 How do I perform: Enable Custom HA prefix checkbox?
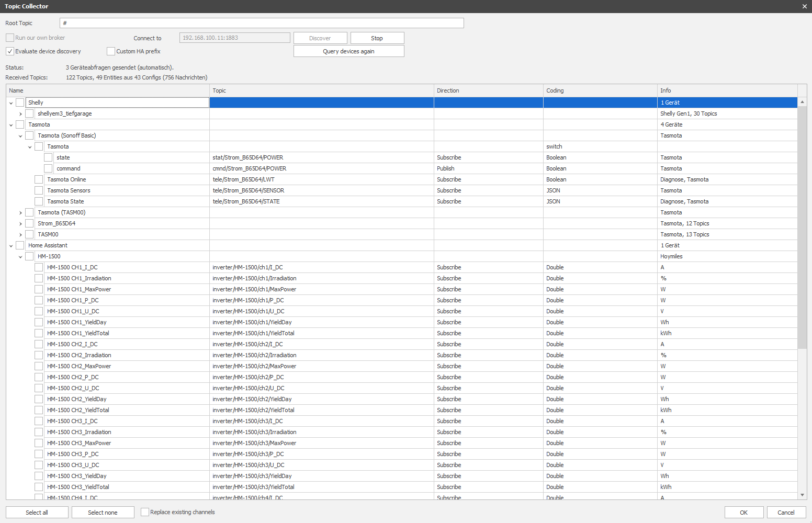(111, 51)
